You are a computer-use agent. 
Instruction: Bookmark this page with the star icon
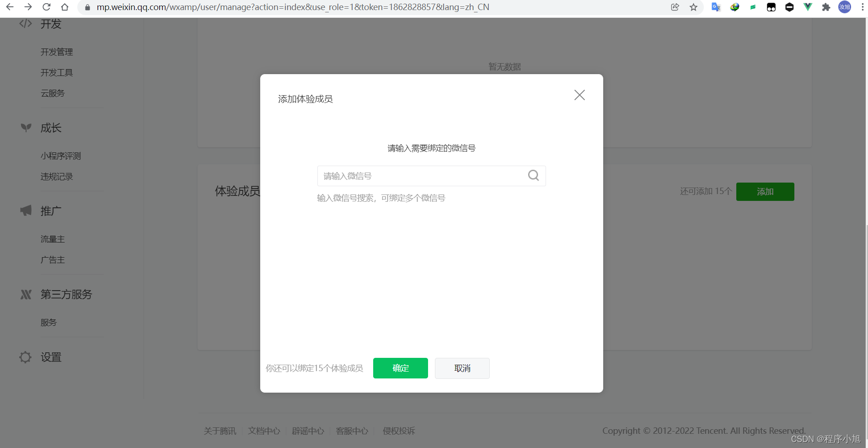pos(693,7)
